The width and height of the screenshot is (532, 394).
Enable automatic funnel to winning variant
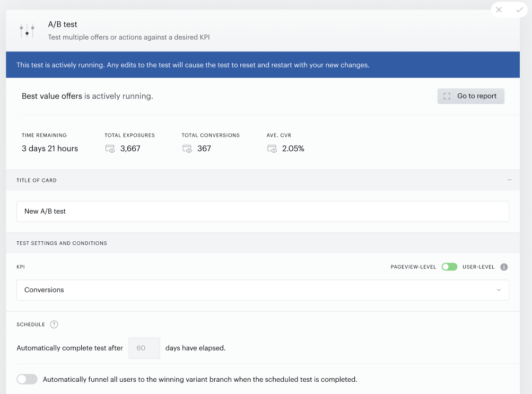pos(27,379)
